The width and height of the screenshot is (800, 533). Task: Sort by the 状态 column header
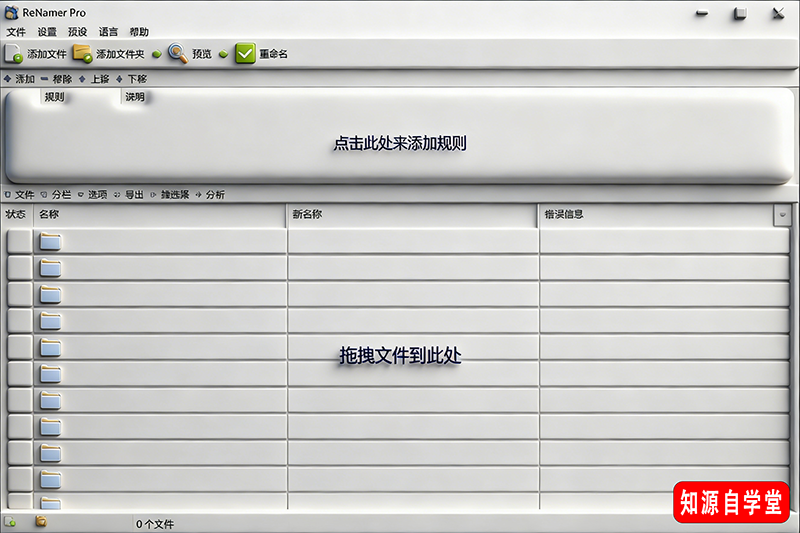pyautogui.click(x=18, y=215)
